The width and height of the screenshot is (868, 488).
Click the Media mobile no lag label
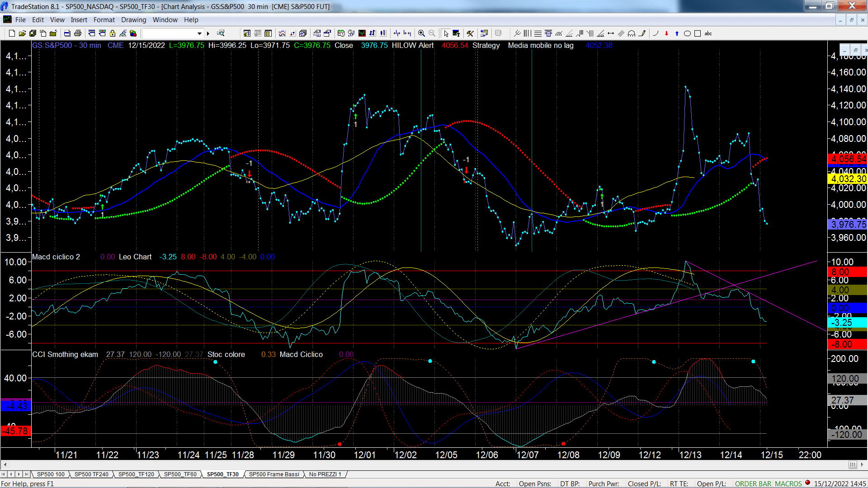[541, 46]
